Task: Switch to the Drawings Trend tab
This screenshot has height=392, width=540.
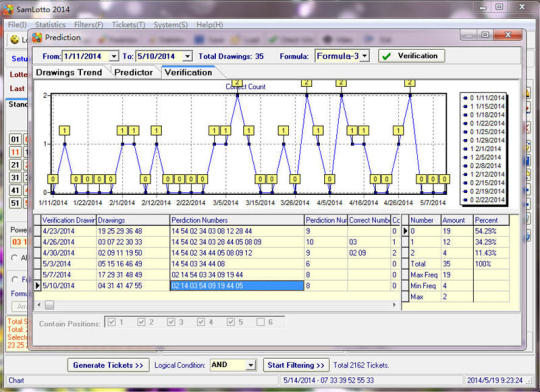Action: click(69, 72)
